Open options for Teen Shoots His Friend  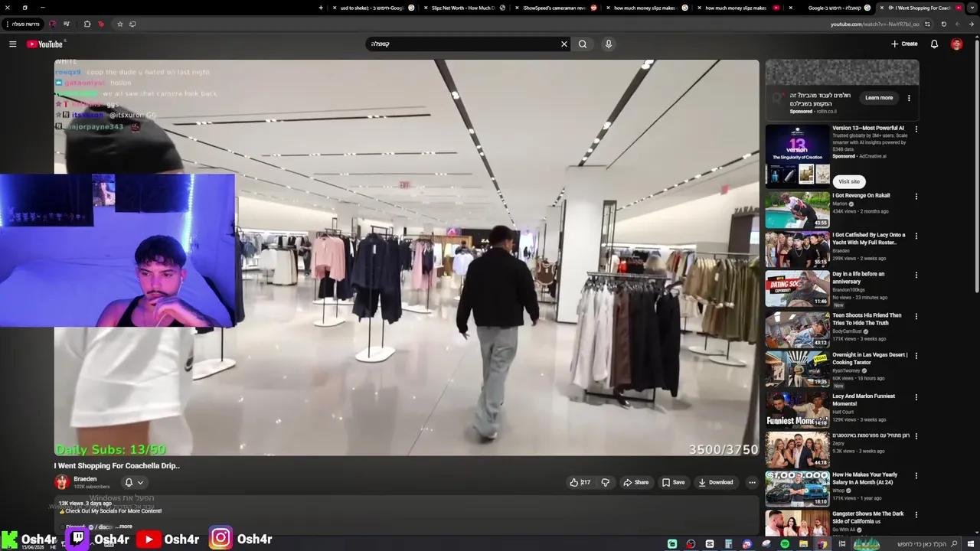point(916,316)
